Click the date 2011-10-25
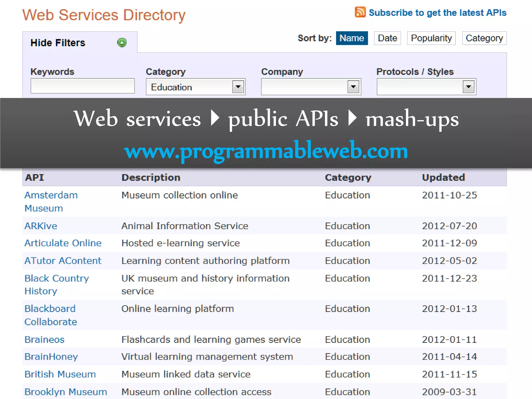The height and width of the screenshot is (399, 532). click(449, 195)
